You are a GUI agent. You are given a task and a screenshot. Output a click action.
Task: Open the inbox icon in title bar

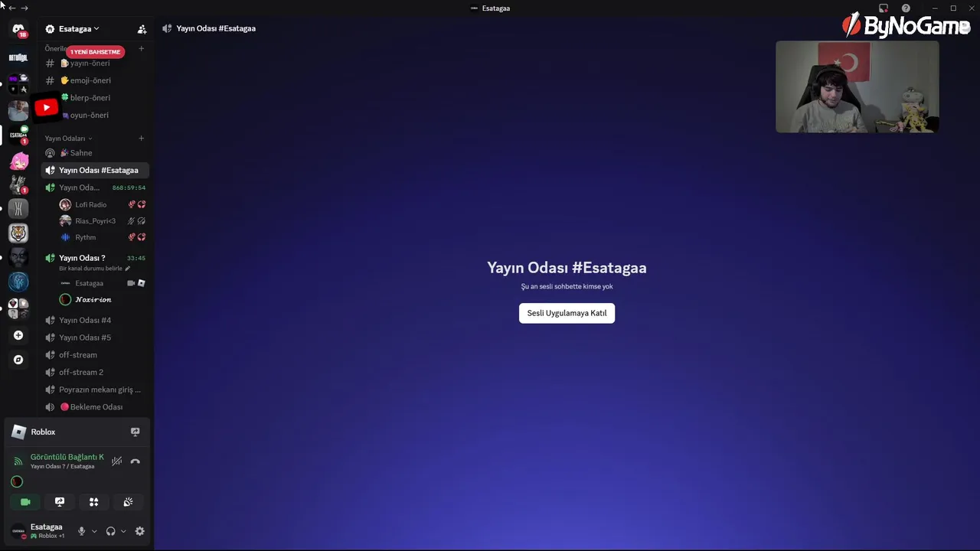884,8
